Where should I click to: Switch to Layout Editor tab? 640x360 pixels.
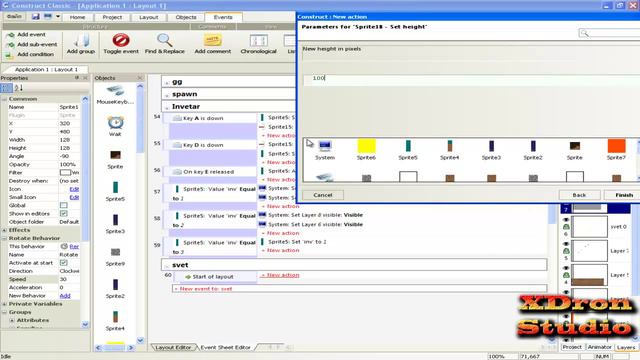pos(173,347)
